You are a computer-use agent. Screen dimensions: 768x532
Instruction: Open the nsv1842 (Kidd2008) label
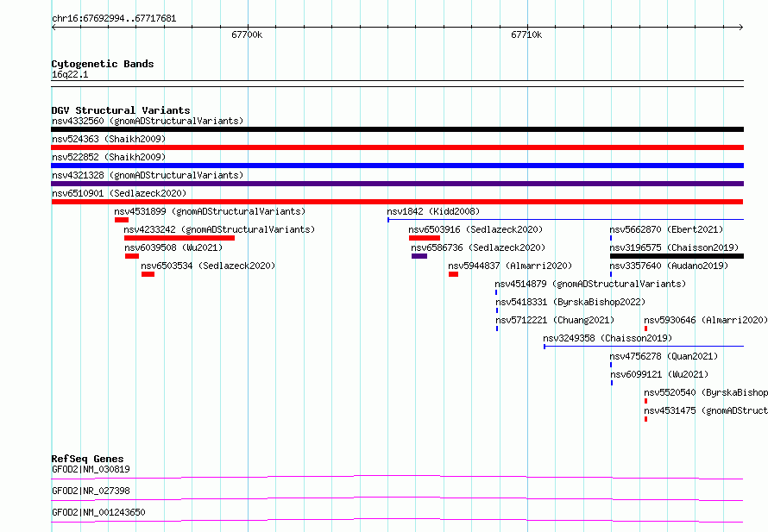pyautogui.click(x=433, y=211)
